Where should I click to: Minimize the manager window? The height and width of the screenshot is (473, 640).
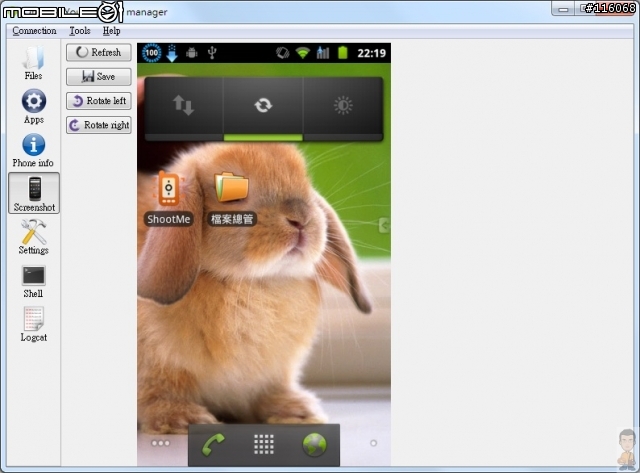[x=563, y=9]
